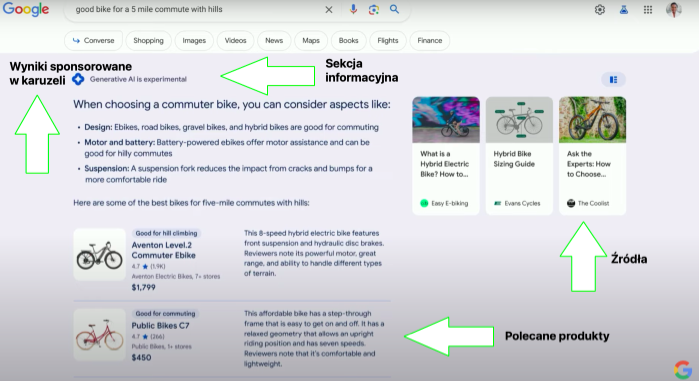Viewport: 699px width, 381px height.
Task: Click the Public Bikes 4.7 star rating
Action: click(x=148, y=336)
